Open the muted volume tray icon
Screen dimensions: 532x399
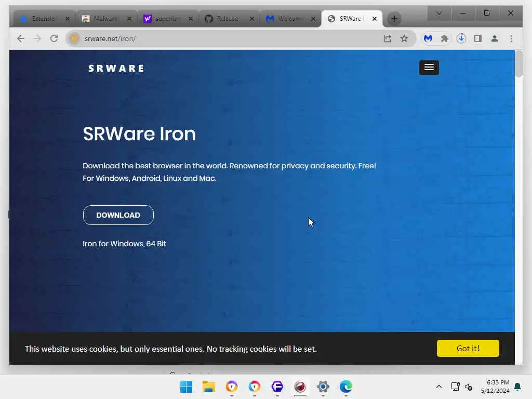click(469, 387)
